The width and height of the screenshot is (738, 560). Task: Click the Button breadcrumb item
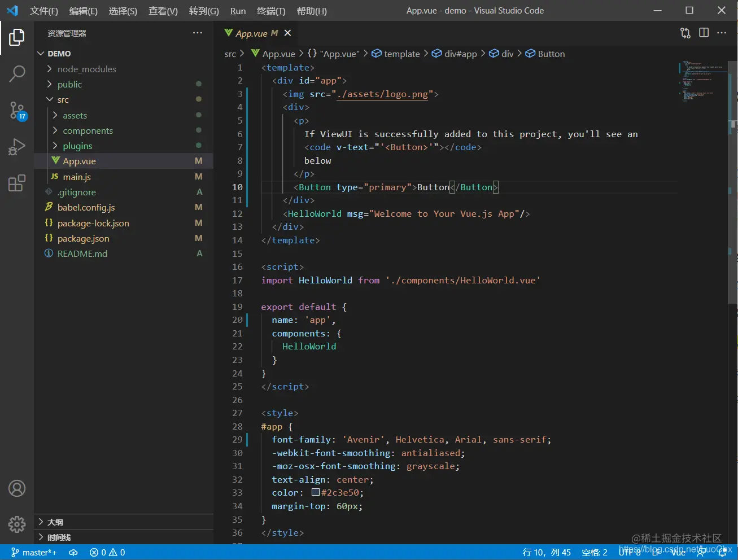coord(545,54)
